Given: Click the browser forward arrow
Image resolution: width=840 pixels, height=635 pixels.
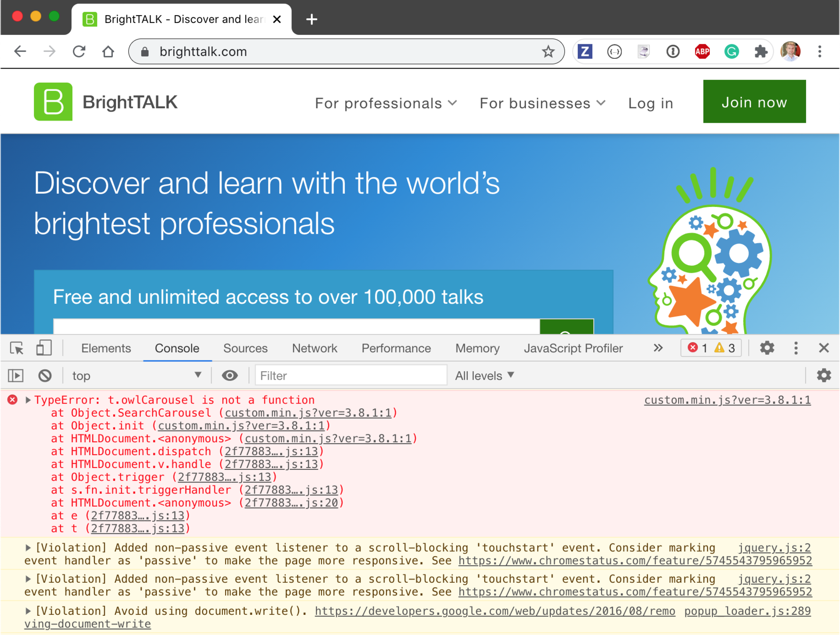Looking at the screenshot, I should (49, 51).
